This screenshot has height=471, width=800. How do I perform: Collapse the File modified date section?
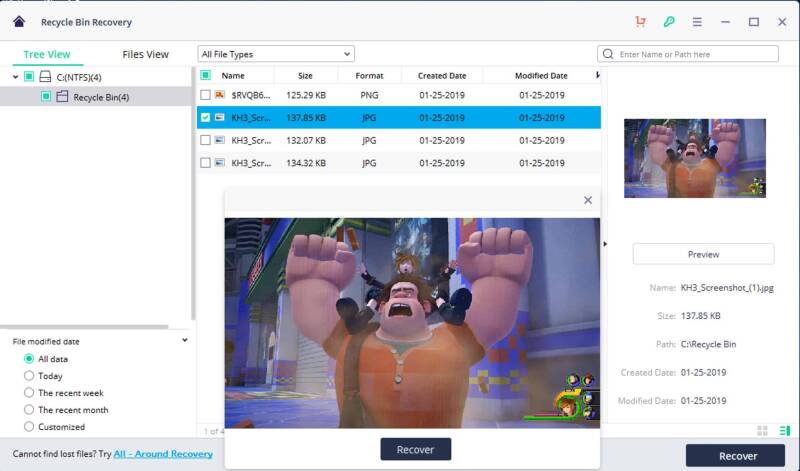[x=185, y=340]
